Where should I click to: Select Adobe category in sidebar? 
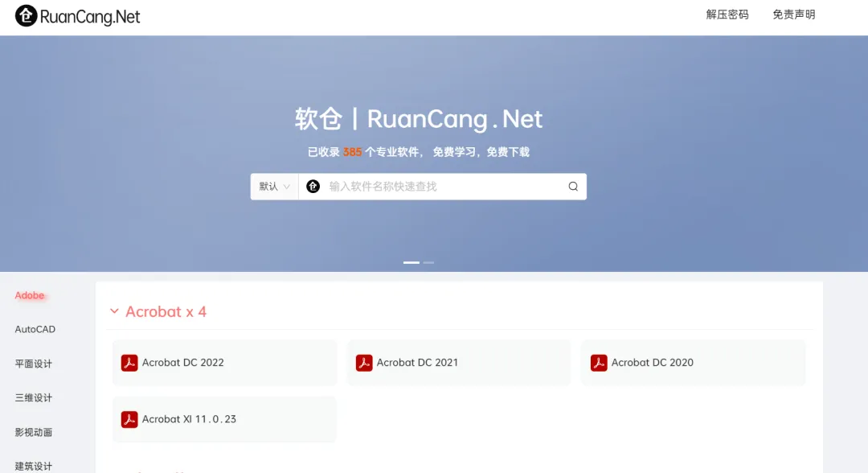[x=30, y=295]
